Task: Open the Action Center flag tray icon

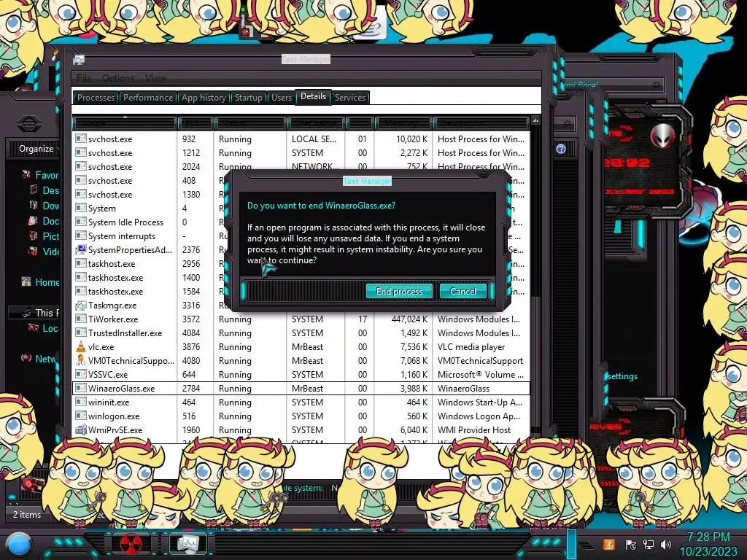Action: (x=630, y=544)
